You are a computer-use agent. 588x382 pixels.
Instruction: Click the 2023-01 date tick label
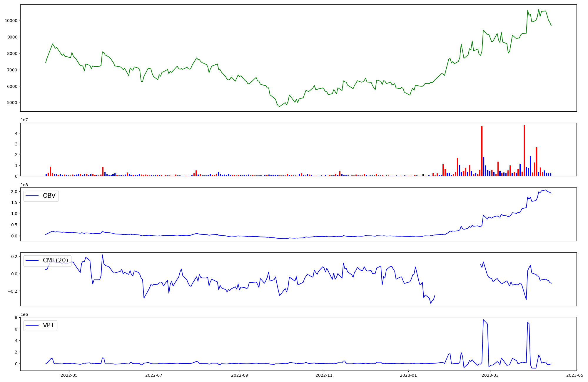pos(408,375)
